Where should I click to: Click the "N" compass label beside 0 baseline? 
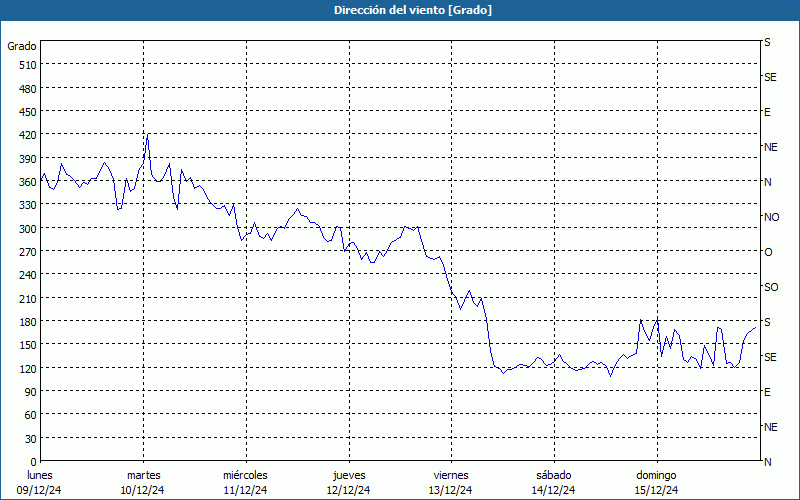point(767,462)
